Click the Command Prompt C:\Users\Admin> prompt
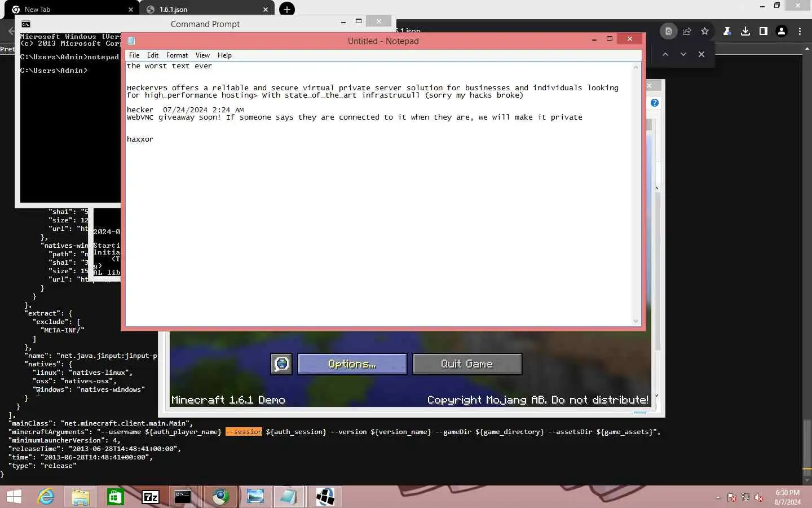The height and width of the screenshot is (508, 812). 54,71
